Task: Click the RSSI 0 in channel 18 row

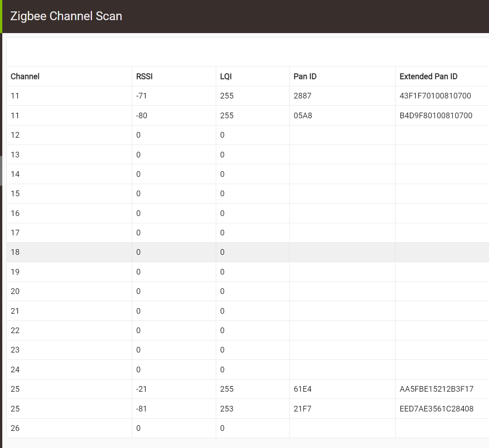Action: 138,252
